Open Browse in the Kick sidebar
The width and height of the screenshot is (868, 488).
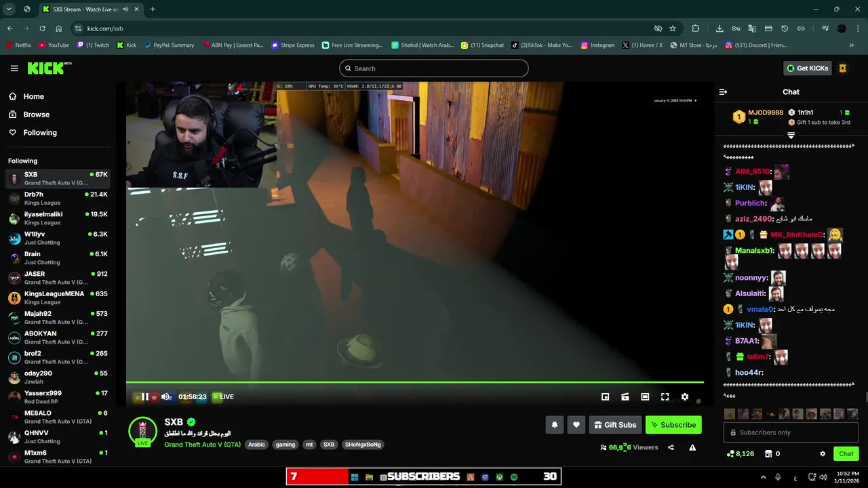(x=29, y=115)
